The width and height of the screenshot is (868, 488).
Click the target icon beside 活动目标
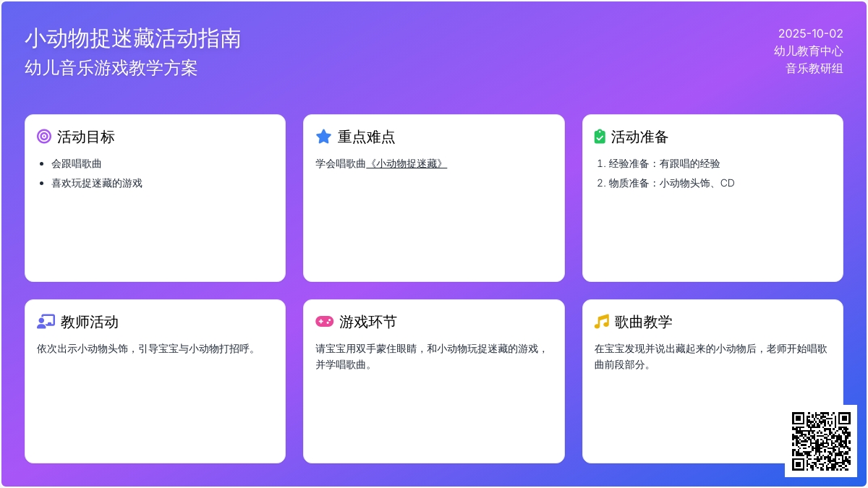click(x=44, y=137)
